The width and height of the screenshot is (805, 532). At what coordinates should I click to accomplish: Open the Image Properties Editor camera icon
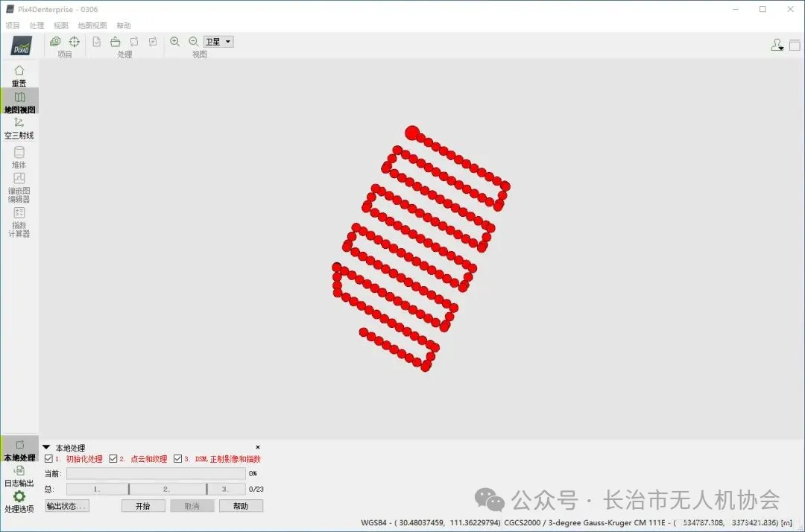[55, 42]
